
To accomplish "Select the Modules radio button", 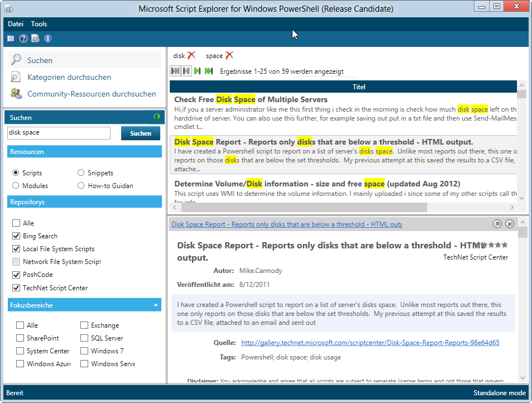I will pos(16,186).
